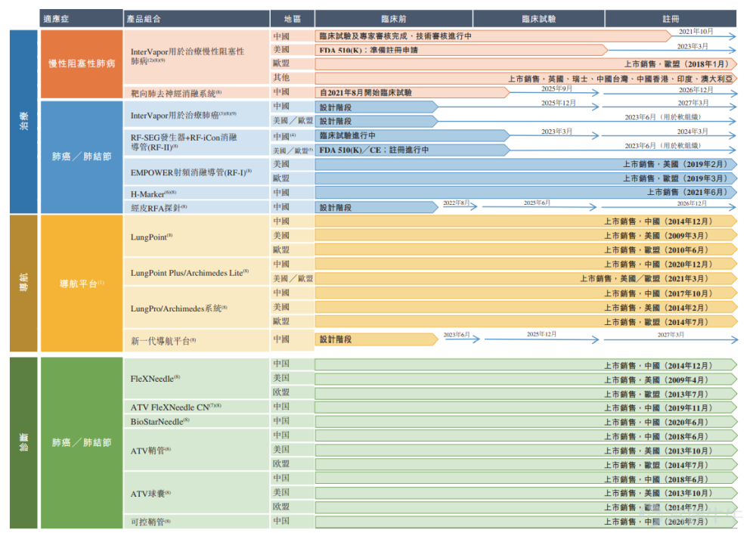Click the 產品組合 column header

click(197, 19)
